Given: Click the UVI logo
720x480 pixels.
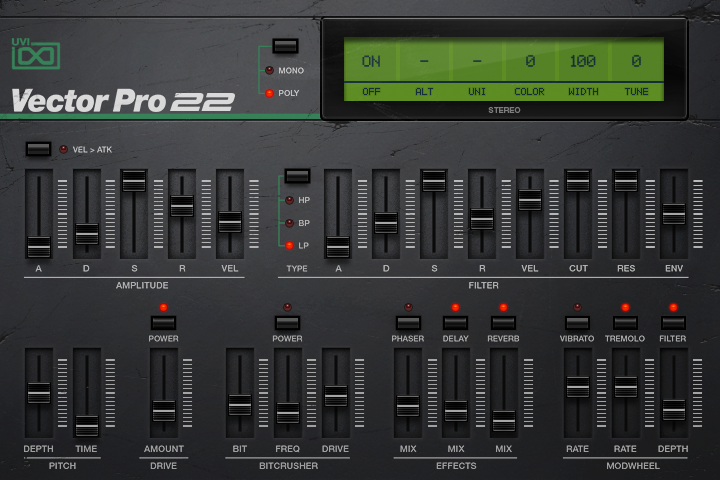Looking at the screenshot, I should click(x=36, y=54).
